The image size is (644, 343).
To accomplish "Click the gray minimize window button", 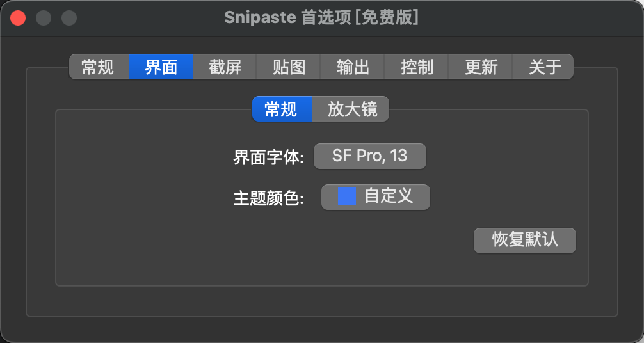I will (x=44, y=18).
